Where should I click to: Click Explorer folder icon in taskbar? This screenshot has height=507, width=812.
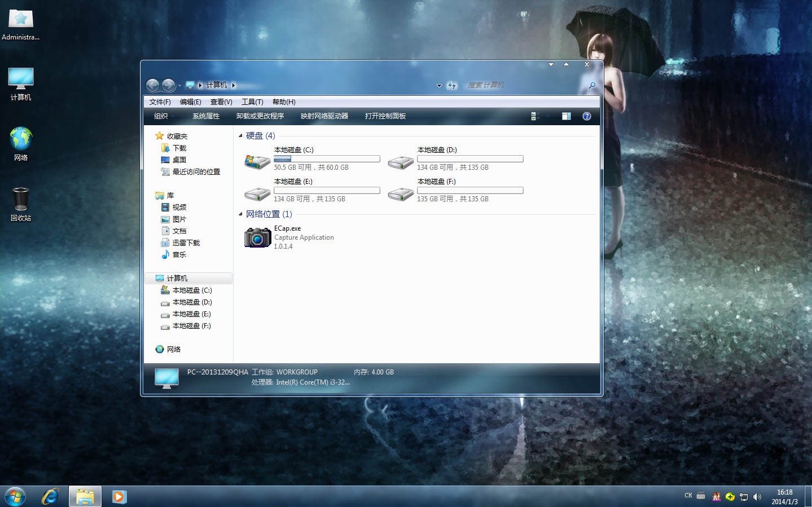[x=85, y=496]
